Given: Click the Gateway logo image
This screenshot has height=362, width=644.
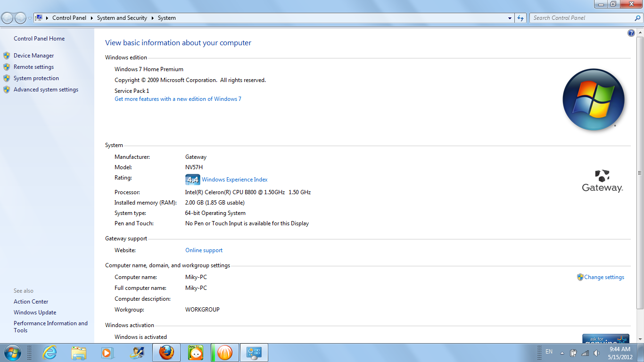Looking at the screenshot, I should [x=602, y=181].
